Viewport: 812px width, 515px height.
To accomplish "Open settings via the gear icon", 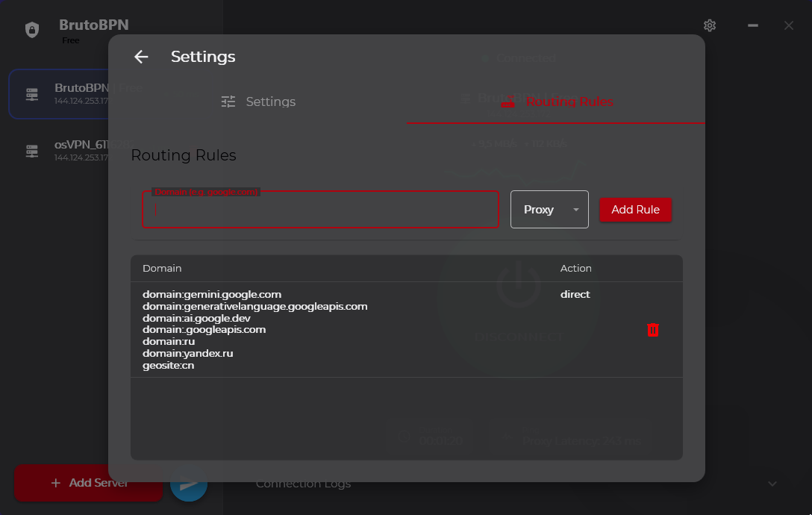I will pyautogui.click(x=710, y=25).
